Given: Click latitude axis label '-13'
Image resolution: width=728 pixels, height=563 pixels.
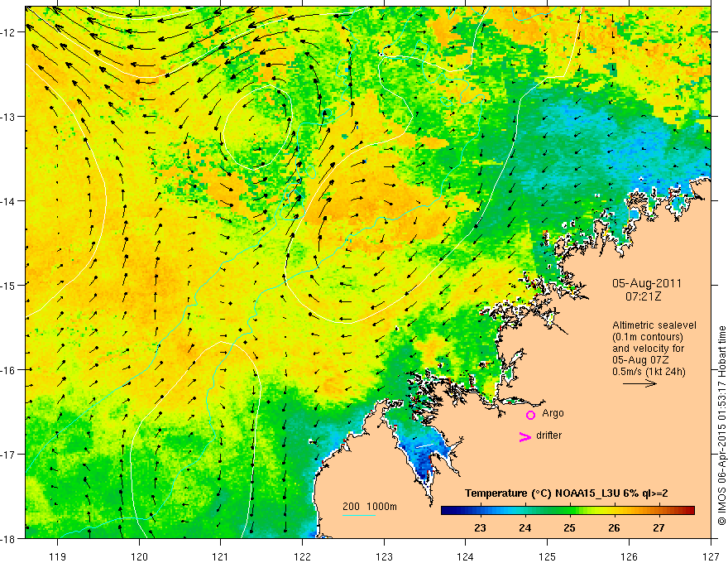Looking at the screenshot, I should click(8, 117).
